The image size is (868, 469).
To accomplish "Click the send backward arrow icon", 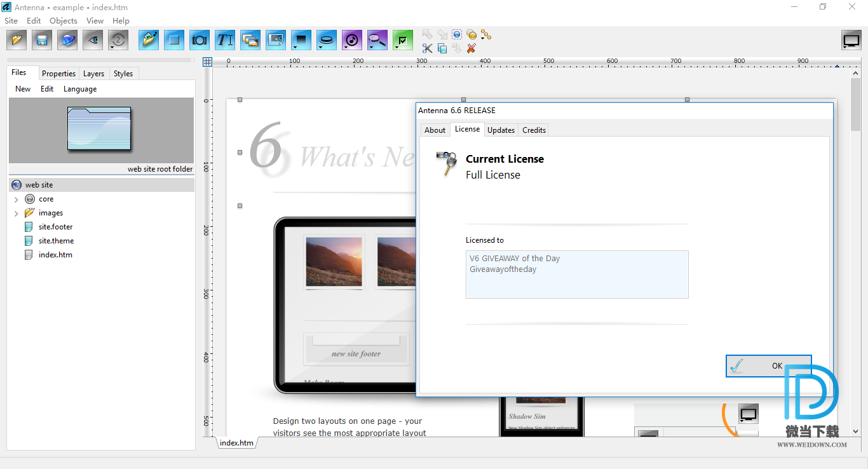I will click(x=442, y=34).
